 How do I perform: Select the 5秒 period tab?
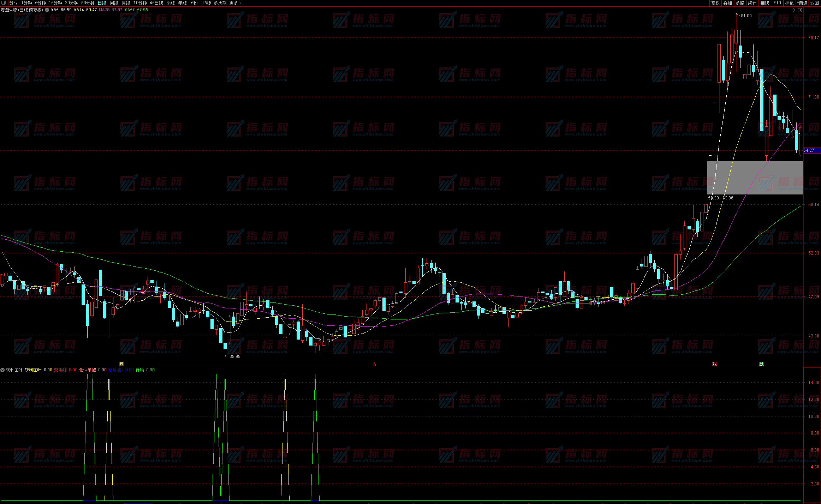195,3
